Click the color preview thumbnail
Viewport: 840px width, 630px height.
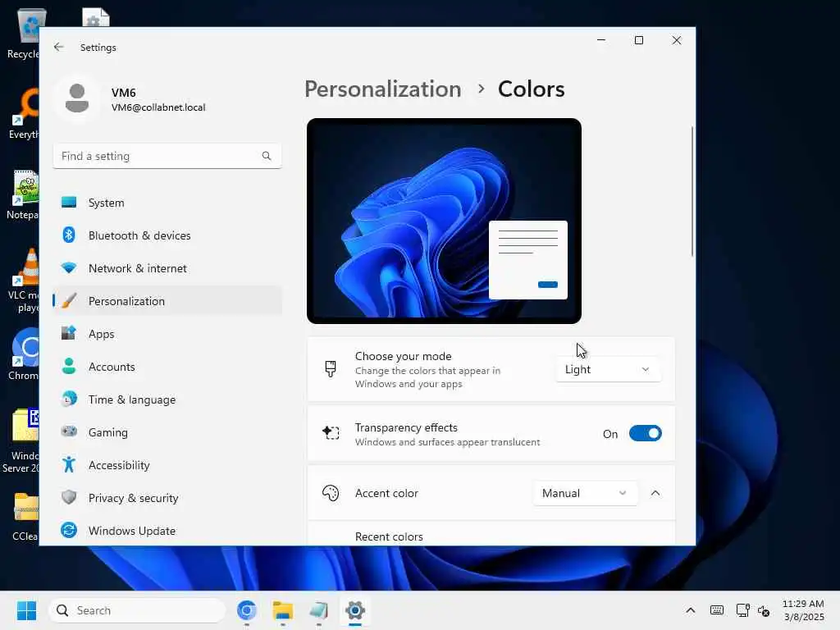[x=444, y=221]
